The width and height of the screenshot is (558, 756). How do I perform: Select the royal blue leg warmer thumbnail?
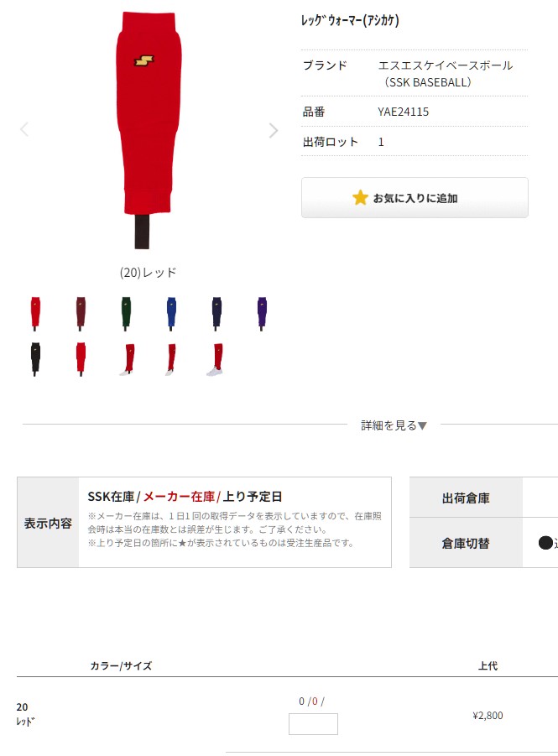pos(171,314)
